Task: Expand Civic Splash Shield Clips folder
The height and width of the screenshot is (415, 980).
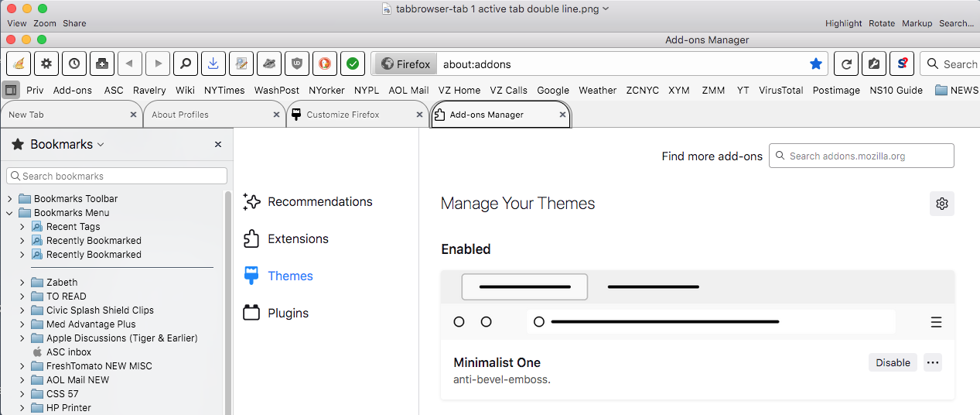Action: tap(22, 310)
